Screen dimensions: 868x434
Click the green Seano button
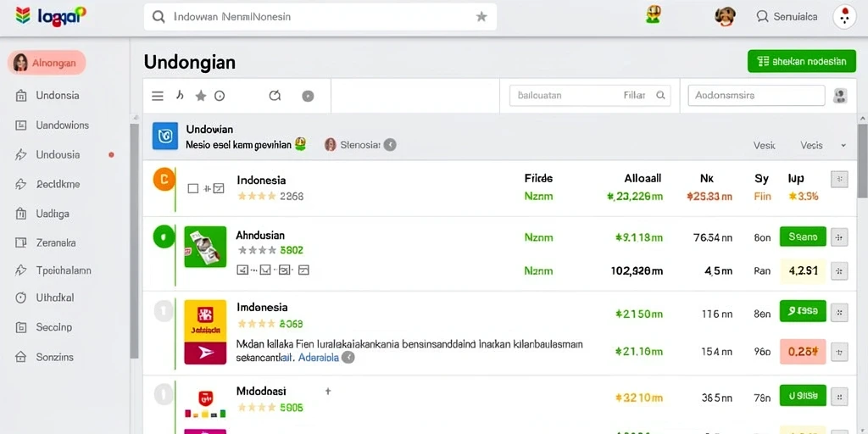point(803,237)
